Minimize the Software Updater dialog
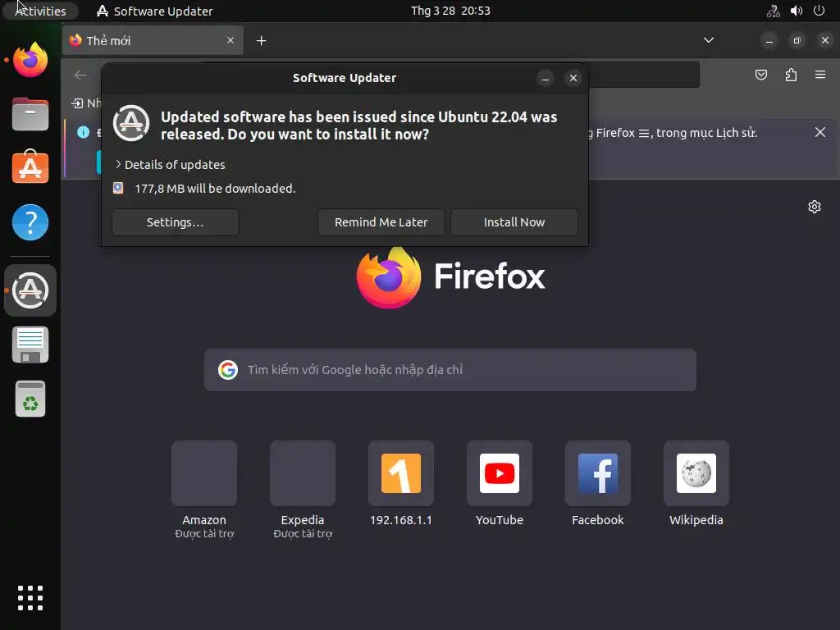Image resolution: width=840 pixels, height=630 pixels. (x=546, y=78)
